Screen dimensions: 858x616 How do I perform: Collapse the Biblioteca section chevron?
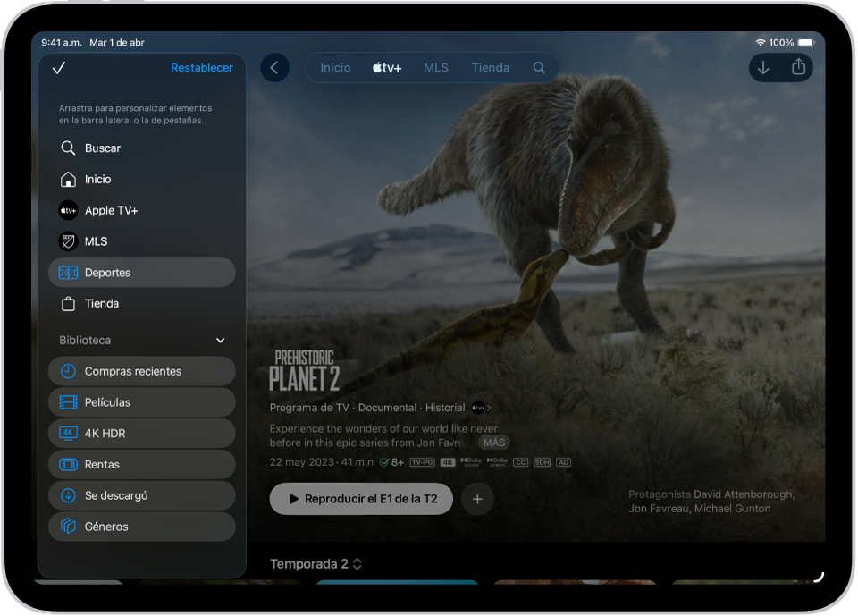click(x=220, y=340)
